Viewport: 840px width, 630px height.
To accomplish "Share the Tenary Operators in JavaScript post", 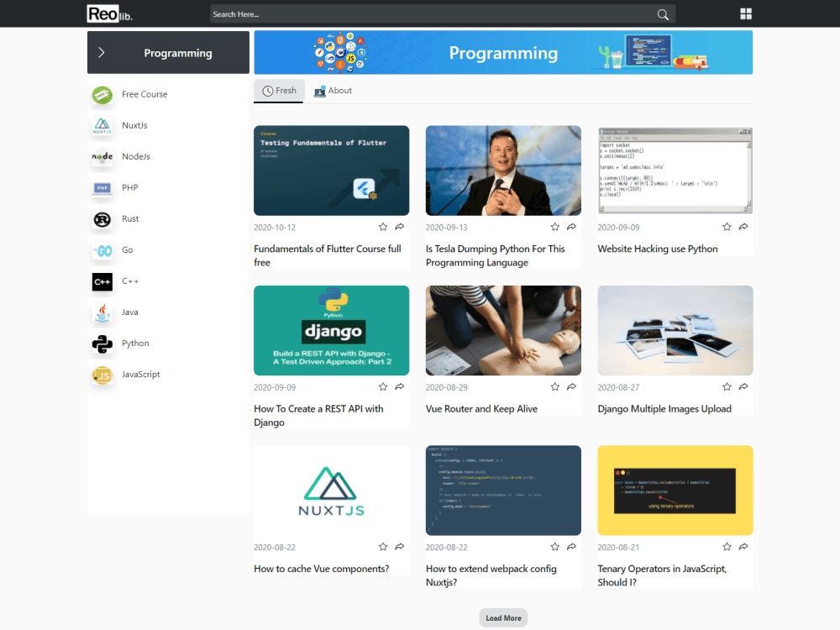I will (x=743, y=547).
